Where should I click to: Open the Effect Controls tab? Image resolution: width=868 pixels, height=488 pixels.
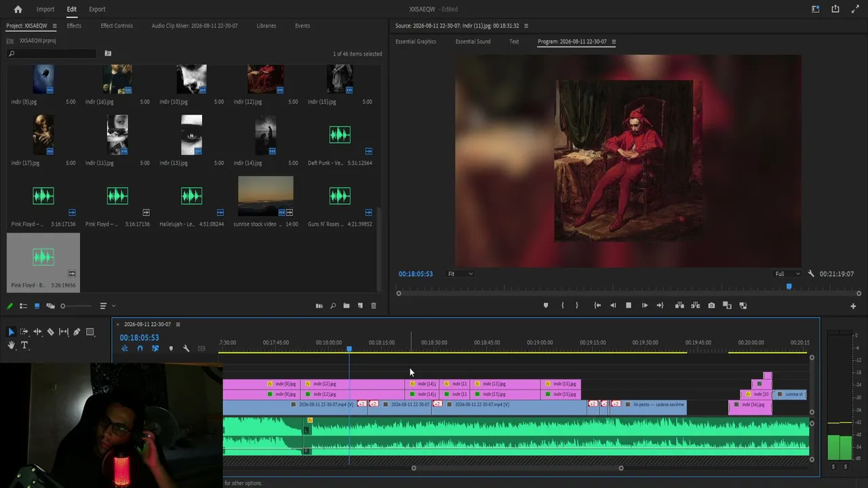[117, 26]
